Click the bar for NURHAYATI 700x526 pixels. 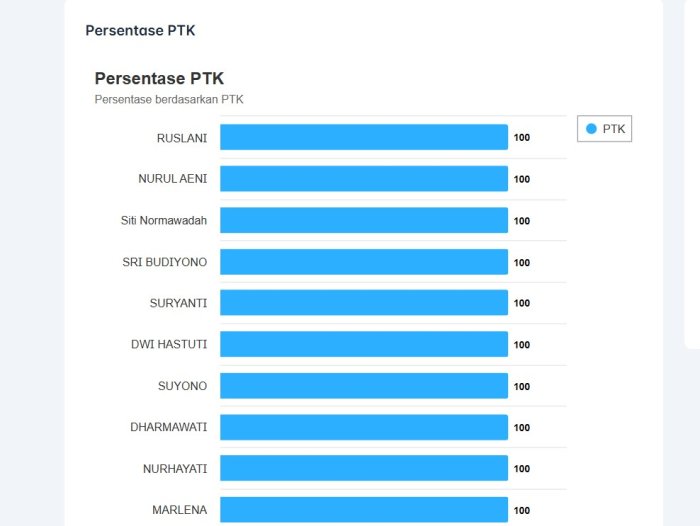coord(364,468)
